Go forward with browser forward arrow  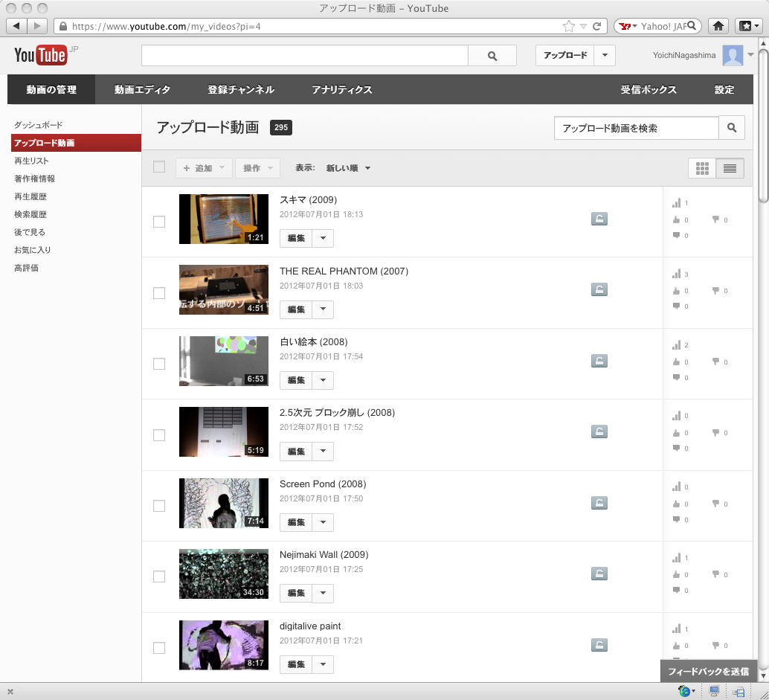point(36,25)
